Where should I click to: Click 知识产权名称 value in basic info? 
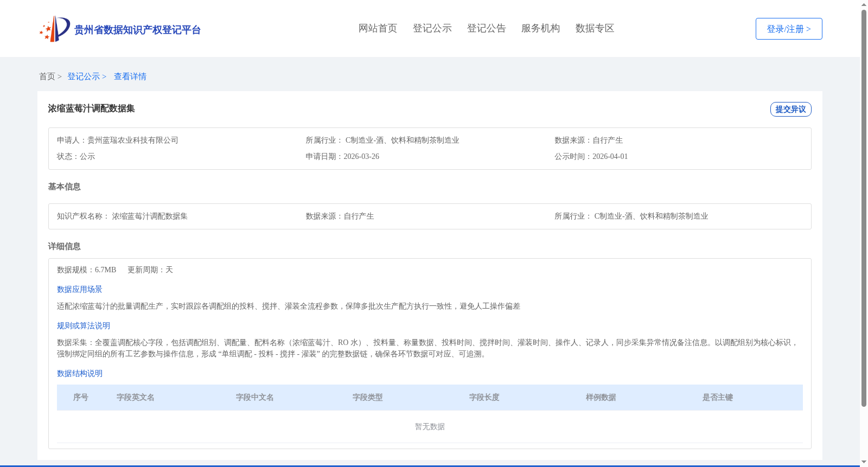point(150,216)
